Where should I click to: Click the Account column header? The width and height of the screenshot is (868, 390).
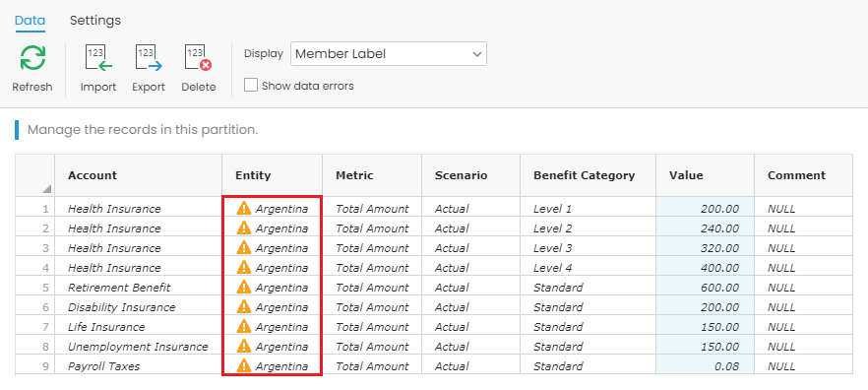click(139, 175)
